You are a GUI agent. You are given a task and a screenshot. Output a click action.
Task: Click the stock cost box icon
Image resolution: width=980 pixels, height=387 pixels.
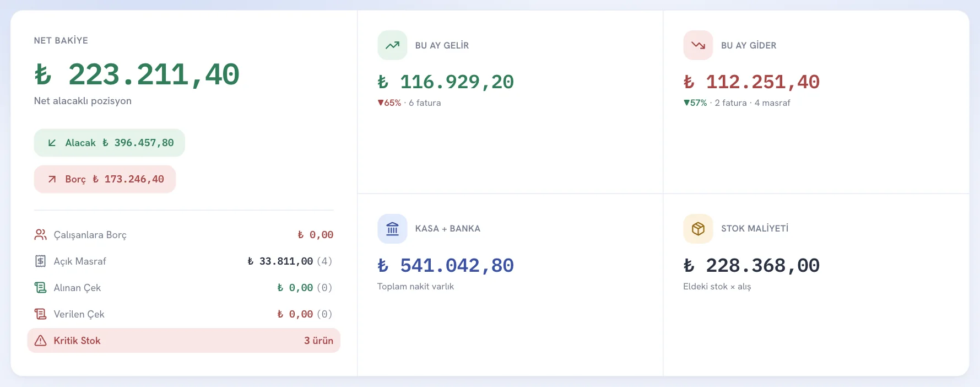click(698, 229)
